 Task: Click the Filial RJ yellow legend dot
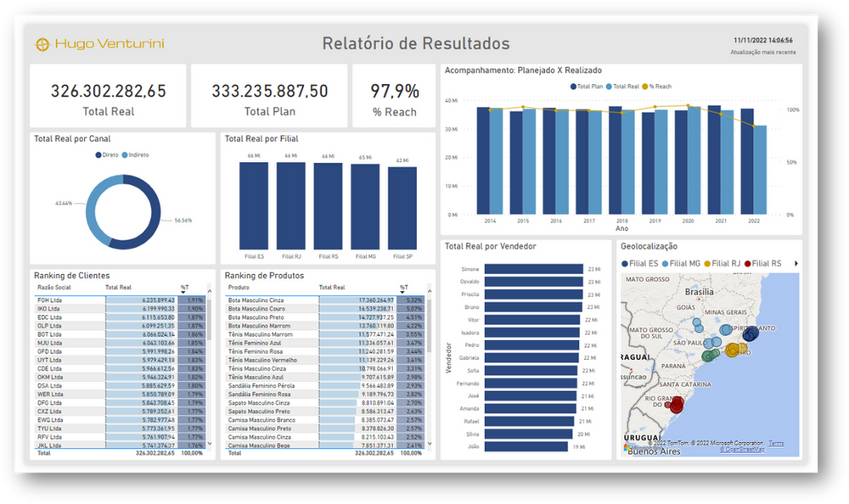click(x=706, y=262)
